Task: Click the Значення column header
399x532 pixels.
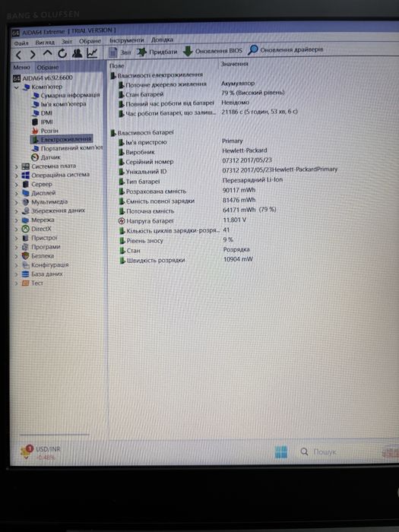Action: [234, 64]
